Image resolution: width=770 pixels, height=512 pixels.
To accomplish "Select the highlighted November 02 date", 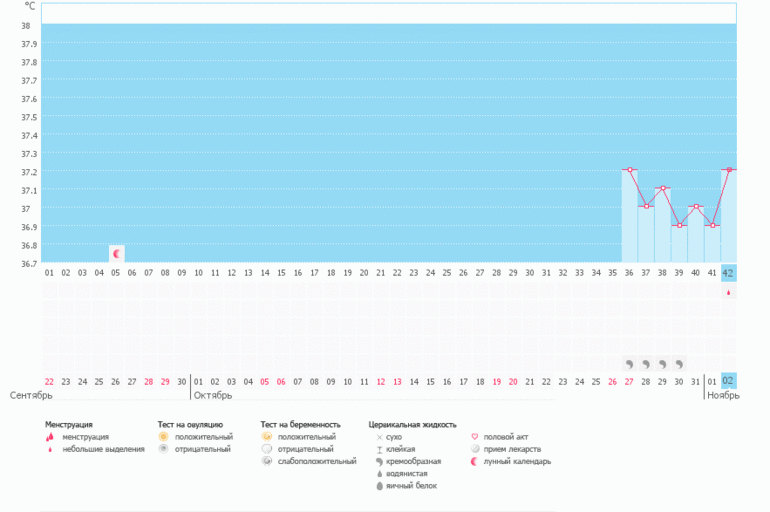I will (728, 380).
